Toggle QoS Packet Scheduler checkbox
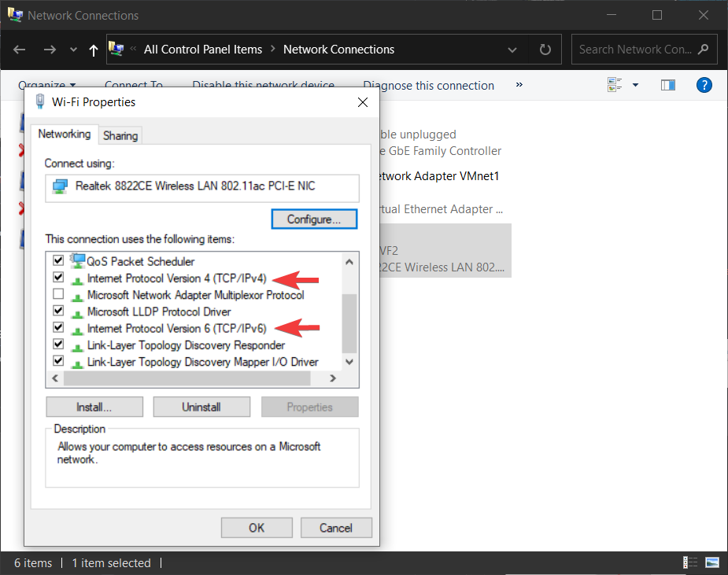This screenshot has height=575, width=728. (x=58, y=260)
